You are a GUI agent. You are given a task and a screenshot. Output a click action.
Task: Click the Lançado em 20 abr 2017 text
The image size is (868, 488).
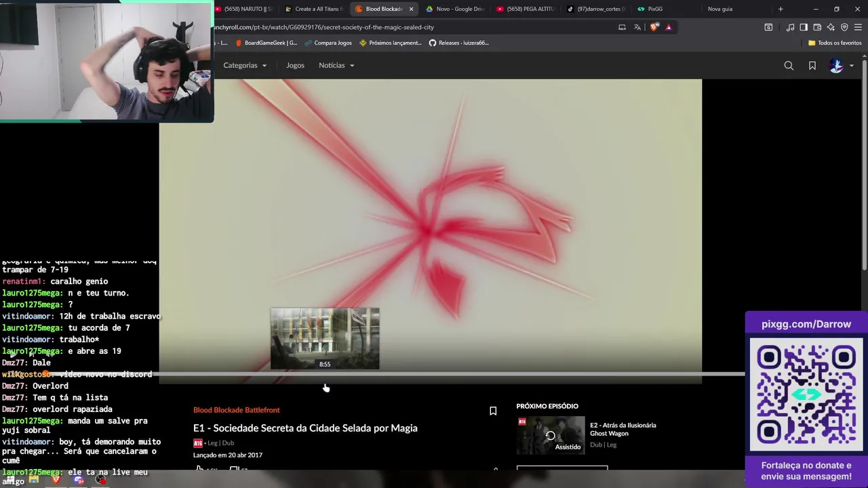228,455
